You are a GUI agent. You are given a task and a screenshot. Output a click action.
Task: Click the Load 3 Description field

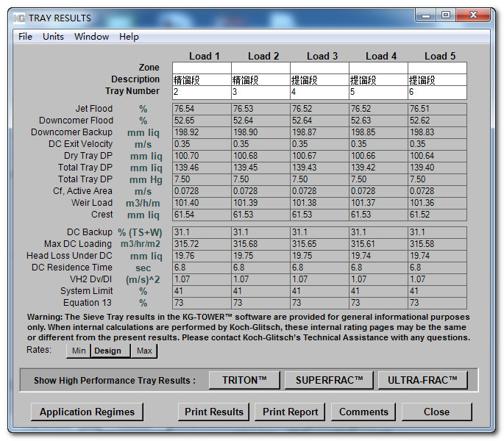319,80
